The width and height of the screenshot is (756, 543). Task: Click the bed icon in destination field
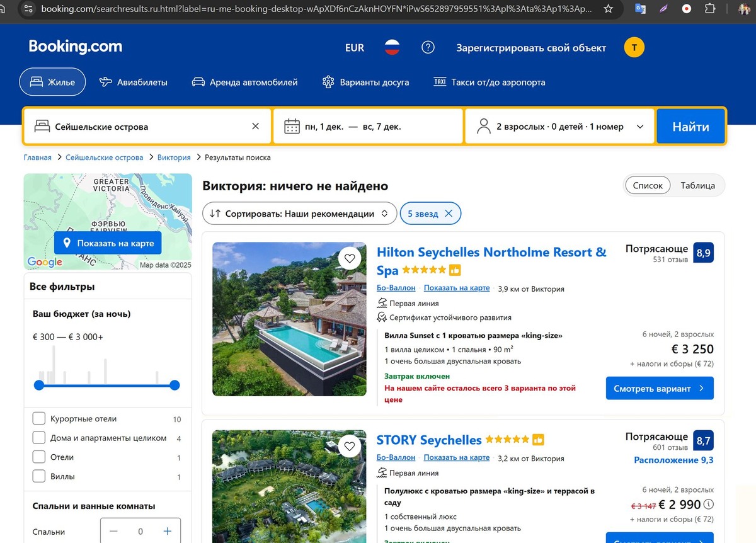(x=42, y=126)
